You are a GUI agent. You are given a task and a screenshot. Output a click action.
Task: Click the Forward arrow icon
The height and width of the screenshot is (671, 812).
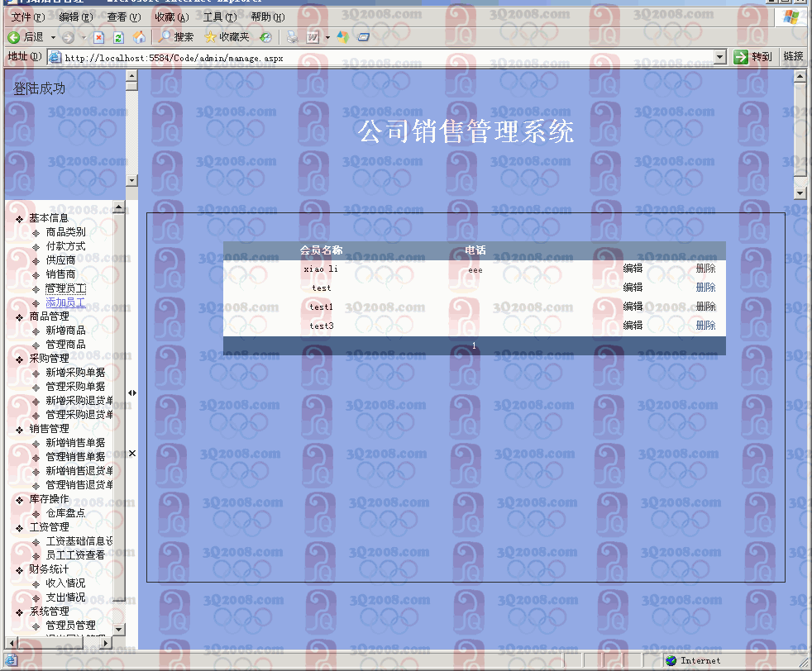pos(68,37)
